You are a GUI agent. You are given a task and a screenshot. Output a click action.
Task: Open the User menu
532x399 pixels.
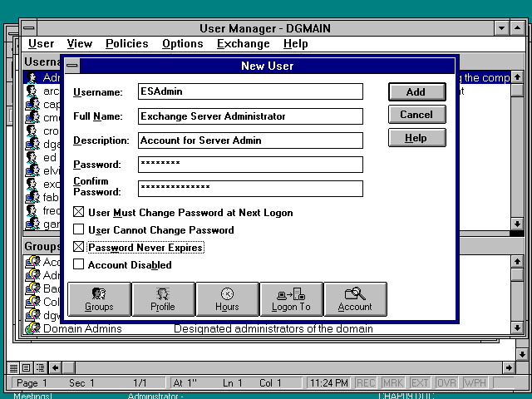41,44
